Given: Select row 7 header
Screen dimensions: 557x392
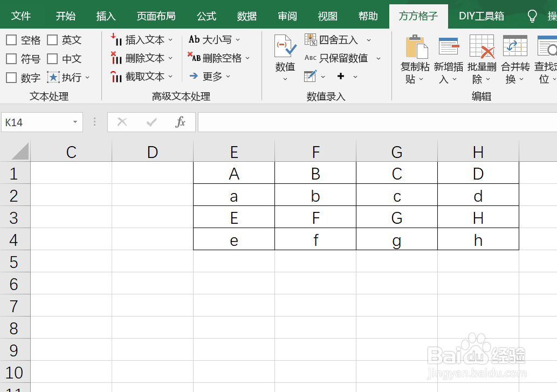Looking at the screenshot, I should coord(15,305).
